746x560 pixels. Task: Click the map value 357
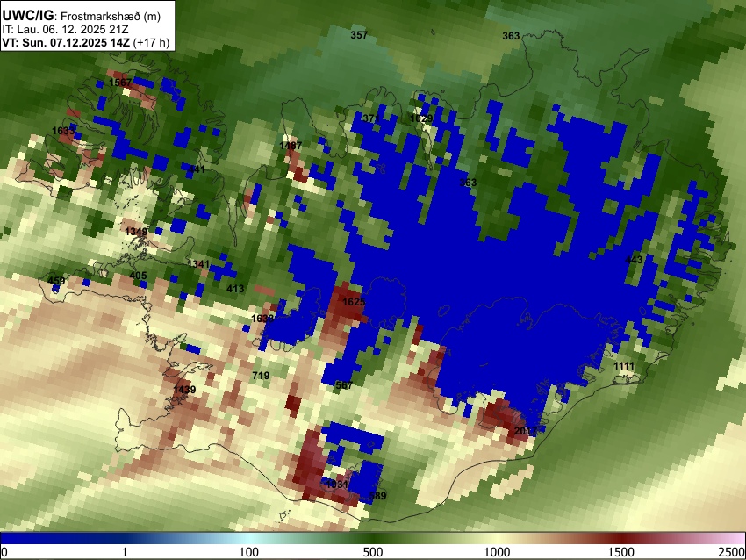[359, 35]
